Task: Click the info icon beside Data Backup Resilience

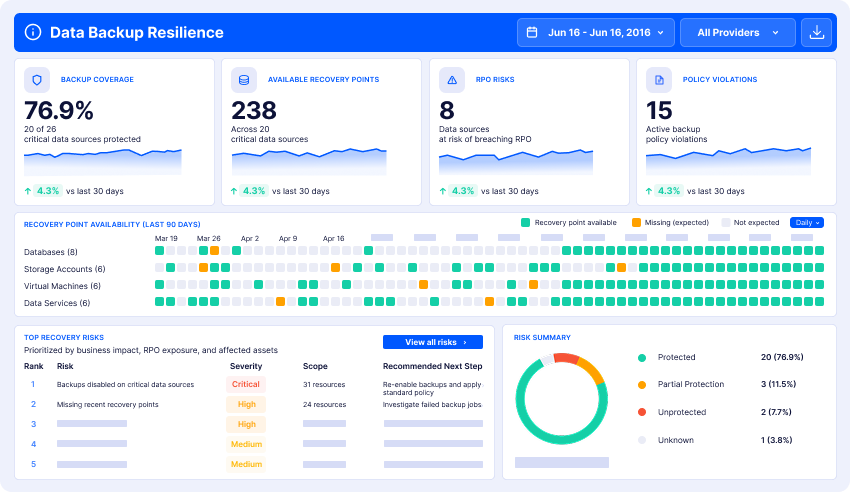Action: click(x=33, y=33)
